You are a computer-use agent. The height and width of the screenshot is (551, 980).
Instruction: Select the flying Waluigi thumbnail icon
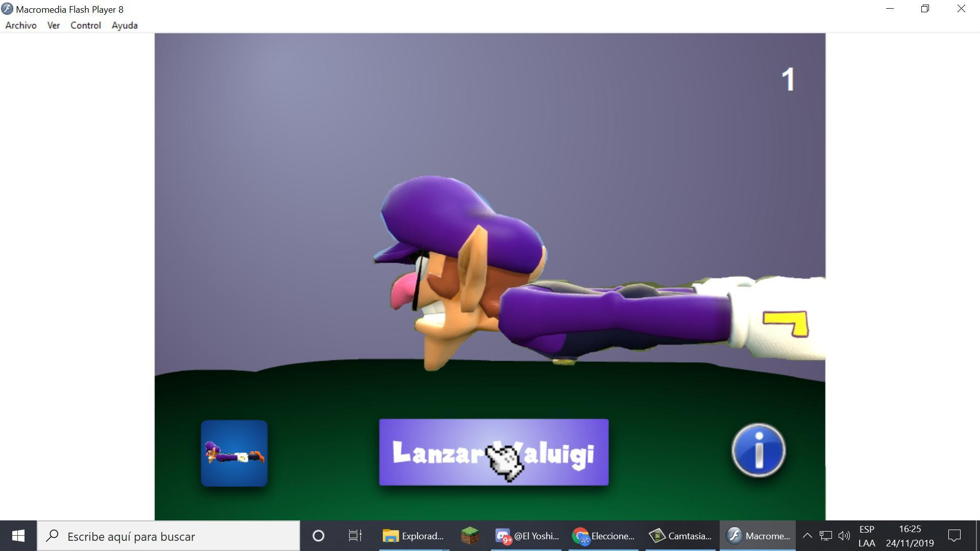tap(234, 453)
